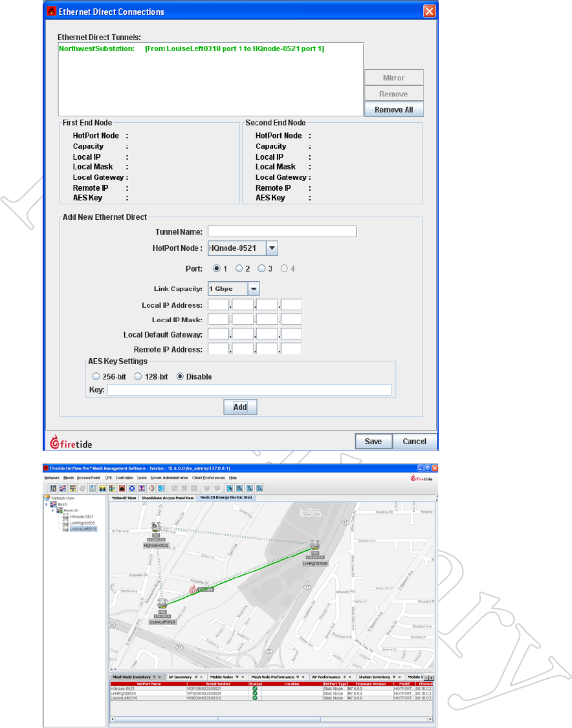
Task: Click the inventory table horizontal scrollbar thumb
Action: pos(218,719)
